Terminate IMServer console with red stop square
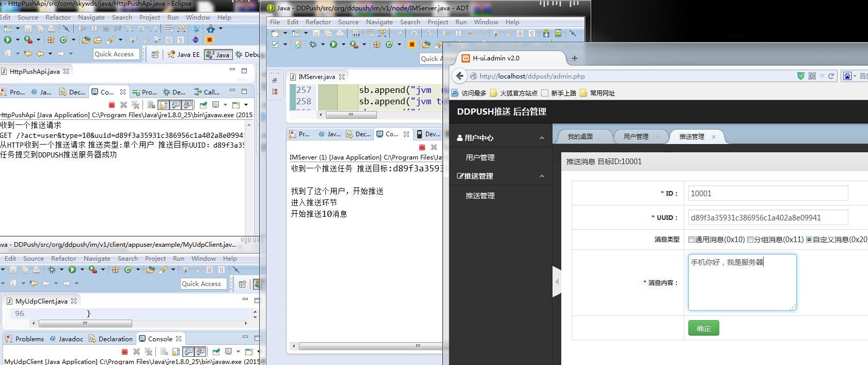Screen dimensions: 868x365 click(422, 147)
